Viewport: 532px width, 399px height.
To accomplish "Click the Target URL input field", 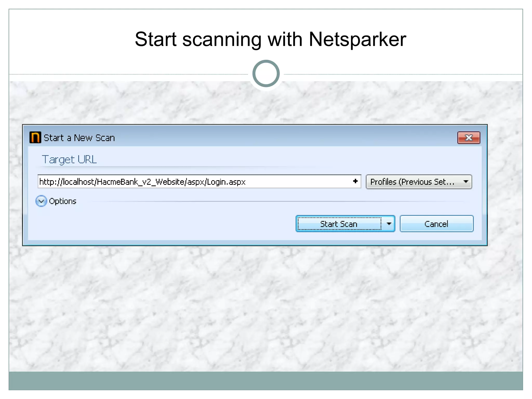I will point(199,182).
